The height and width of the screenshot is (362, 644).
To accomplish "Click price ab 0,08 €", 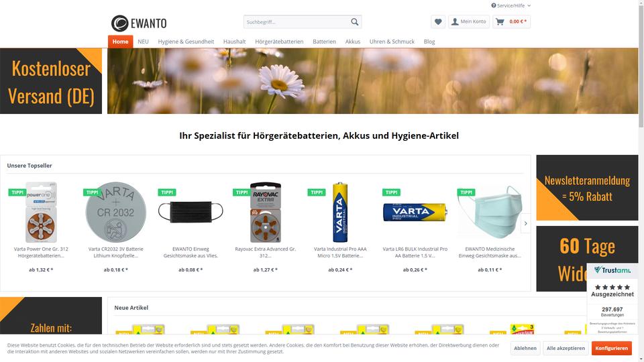I will coord(191,269).
